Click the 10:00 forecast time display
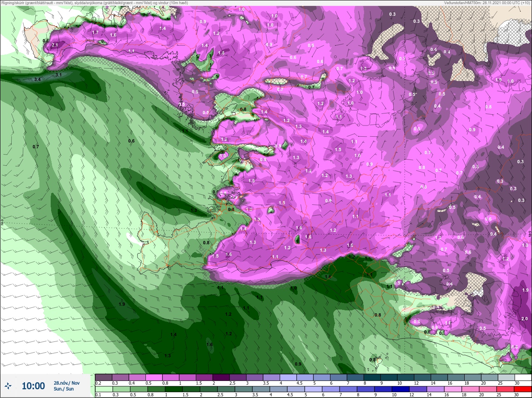The width and height of the screenshot is (532, 398). [33, 386]
